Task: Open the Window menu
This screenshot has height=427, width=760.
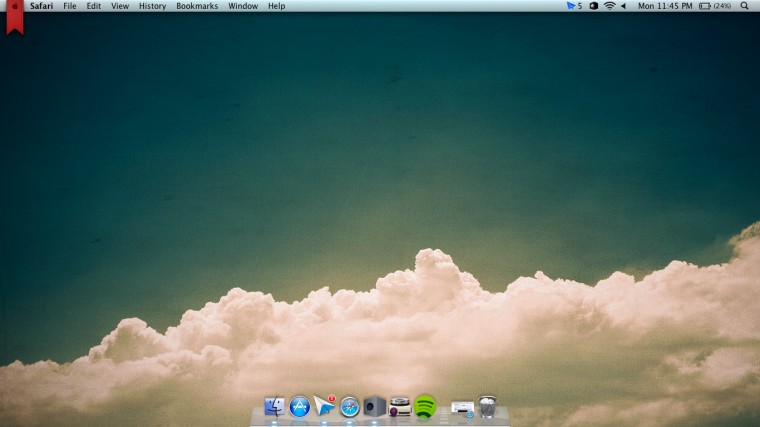Action: [x=243, y=6]
